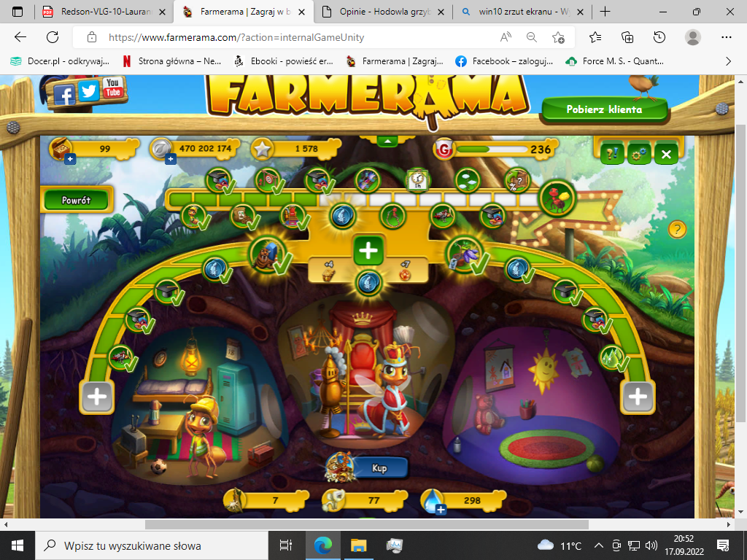
Task: Select the red throne reward icon
Action: [293, 216]
